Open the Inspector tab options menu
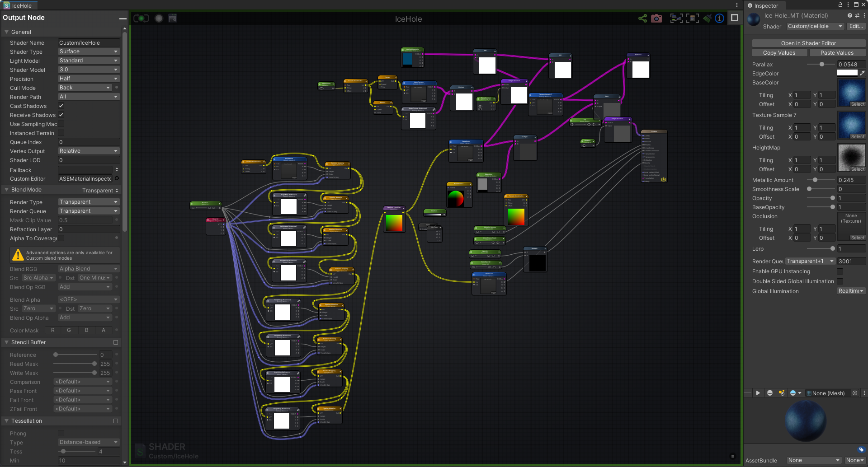Image resolution: width=868 pixels, height=467 pixels. 848,5
